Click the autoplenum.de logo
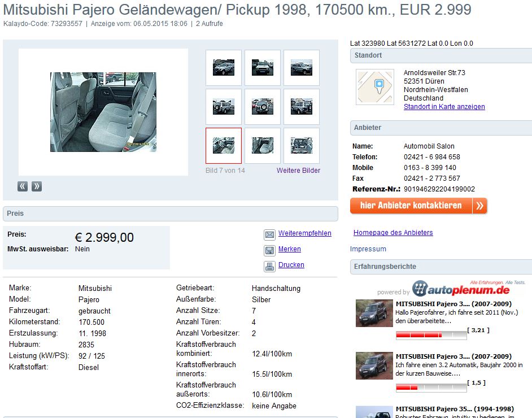The height and width of the screenshot is (418, 532). [461, 290]
